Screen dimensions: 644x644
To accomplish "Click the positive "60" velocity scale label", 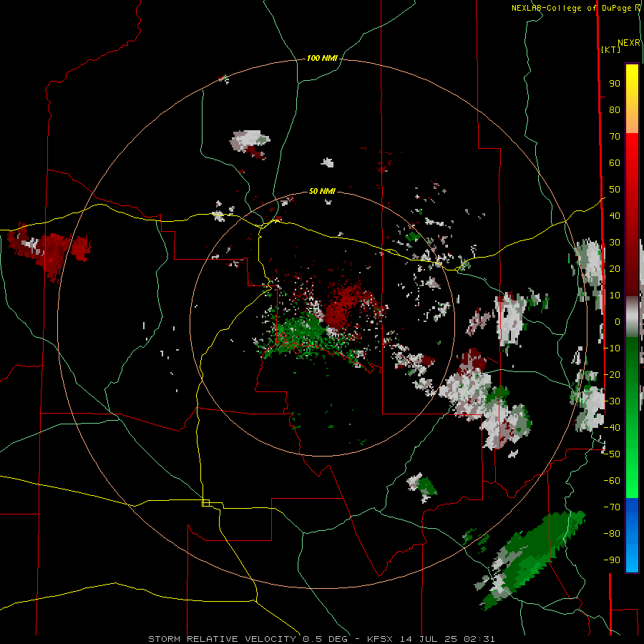I will coord(615,163).
